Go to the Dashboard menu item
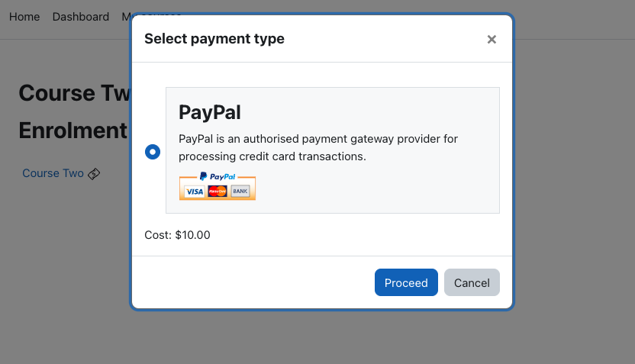This screenshot has height=364, width=635. (81, 17)
